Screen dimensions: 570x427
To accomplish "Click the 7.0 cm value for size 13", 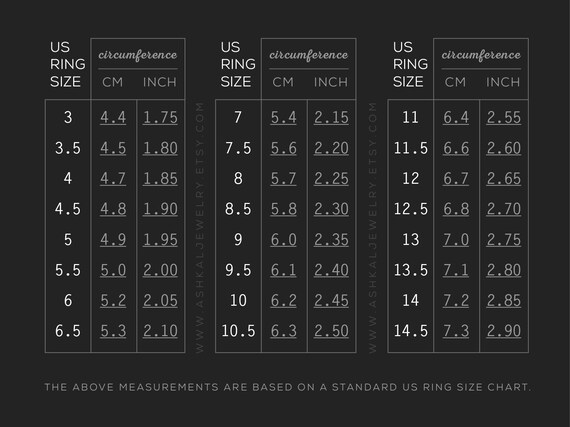I will (x=456, y=239).
